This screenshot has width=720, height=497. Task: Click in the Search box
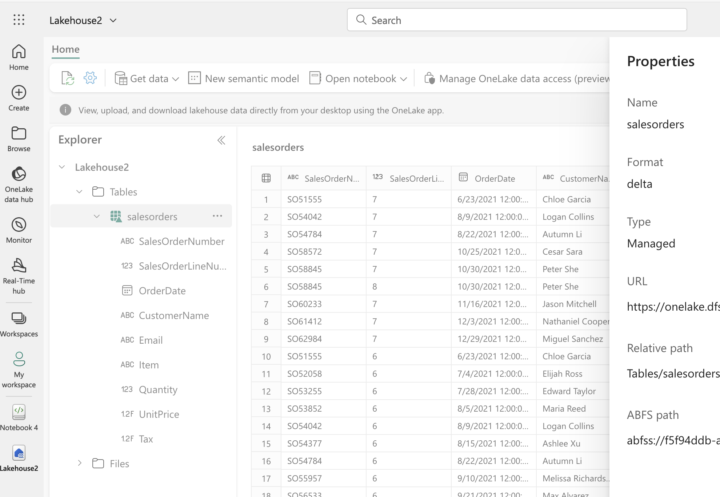tap(516, 20)
